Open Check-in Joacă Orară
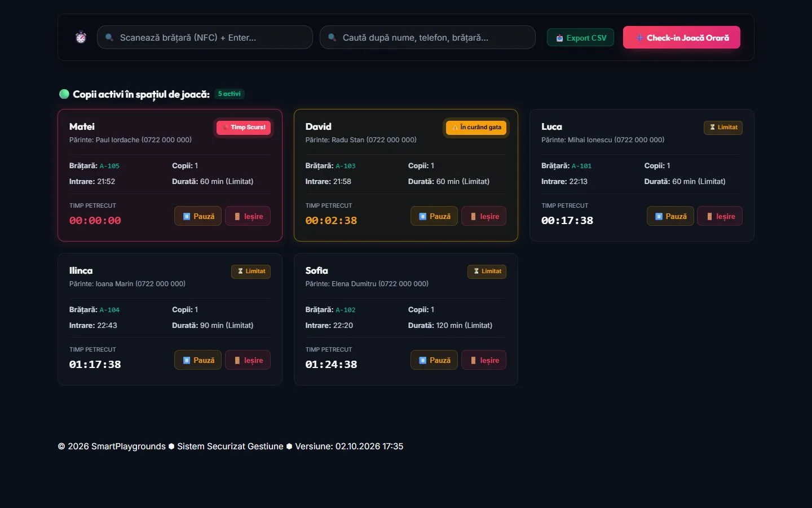This screenshot has height=508, width=812. pos(681,38)
